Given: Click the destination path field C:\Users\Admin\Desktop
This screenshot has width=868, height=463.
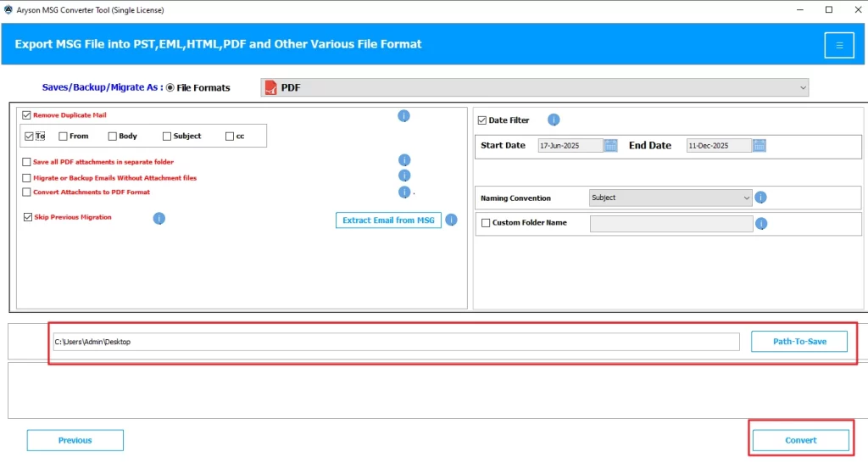Looking at the screenshot, I should pyautogui.click(x=397, y=342).
